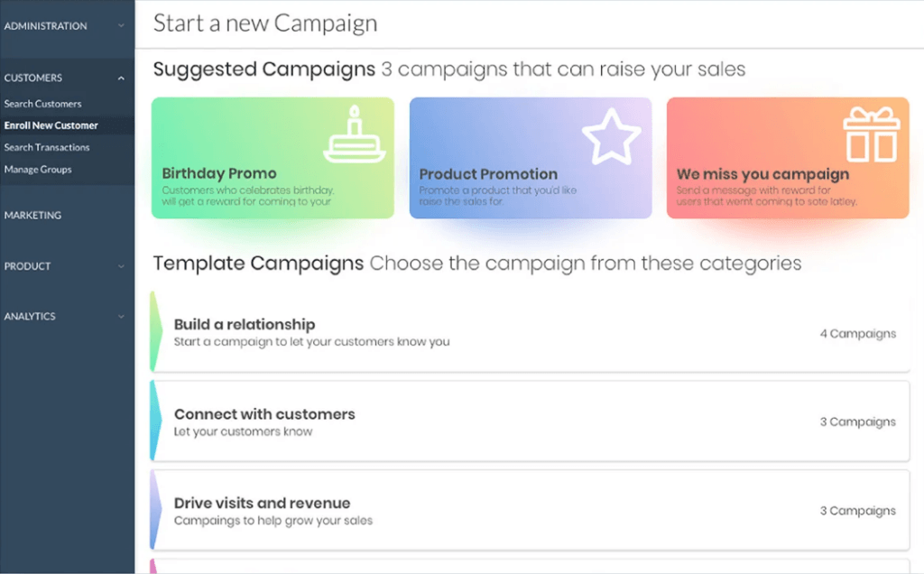Click the blue arrow beside Connect with customers
The height and width of the screenshot is (574, 924).
(155, 421)
